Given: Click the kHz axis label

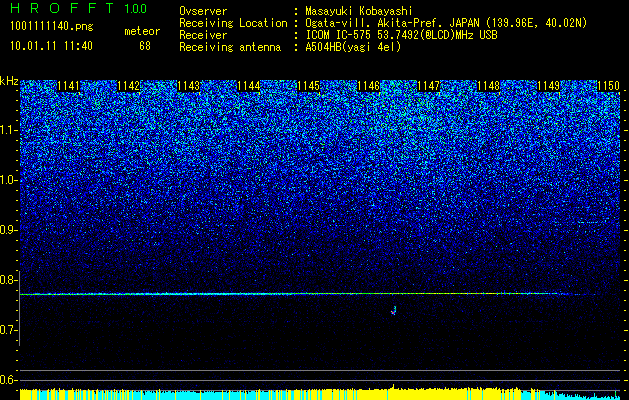Looking at the screenshot, I should point(9,81).
